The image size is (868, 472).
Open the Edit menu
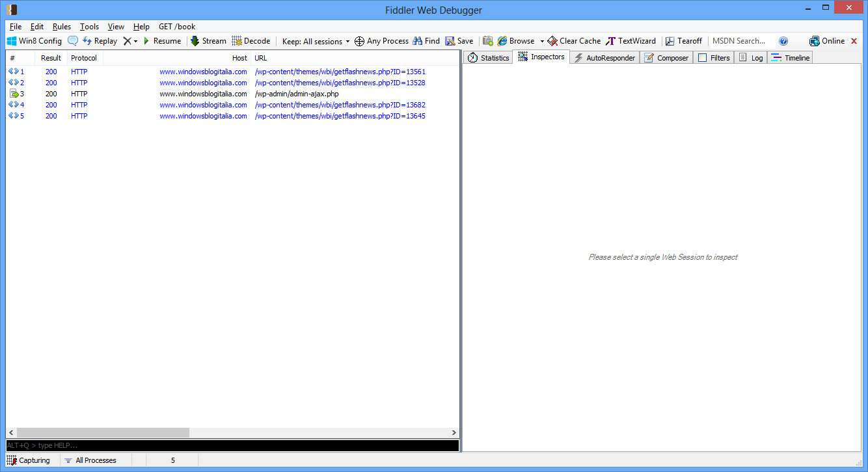(x=37, y=27)
